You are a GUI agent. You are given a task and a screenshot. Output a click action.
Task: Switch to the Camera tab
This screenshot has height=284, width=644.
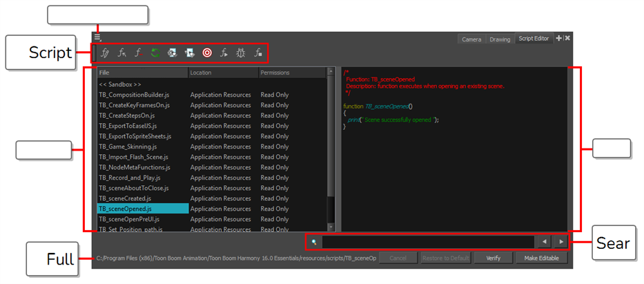click(472, 39)
